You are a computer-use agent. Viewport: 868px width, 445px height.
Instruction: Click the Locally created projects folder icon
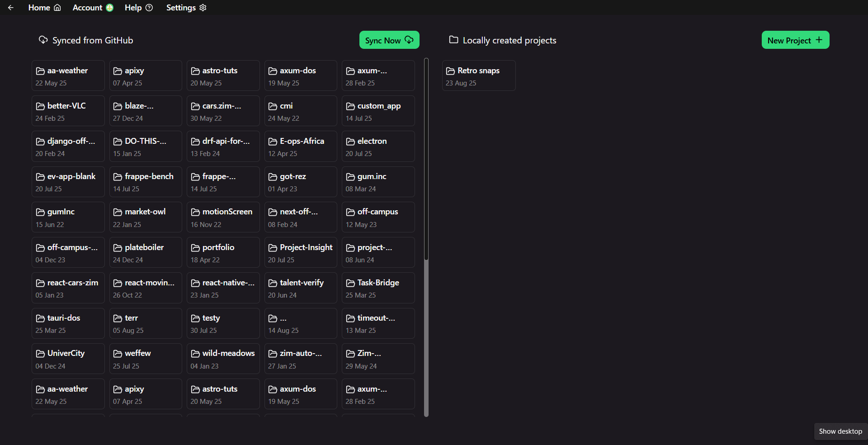coord(453,40)
